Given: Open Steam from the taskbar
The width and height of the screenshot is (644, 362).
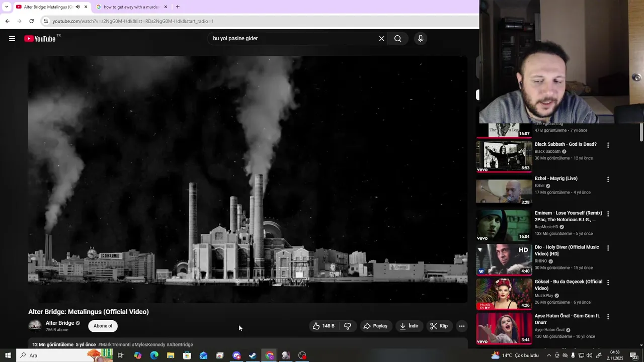Looking at the screenshot, I should coord(253,355).
